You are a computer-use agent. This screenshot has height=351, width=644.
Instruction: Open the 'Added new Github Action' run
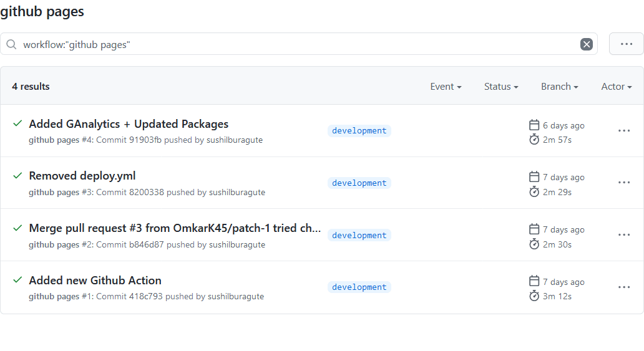coord(95,281)
